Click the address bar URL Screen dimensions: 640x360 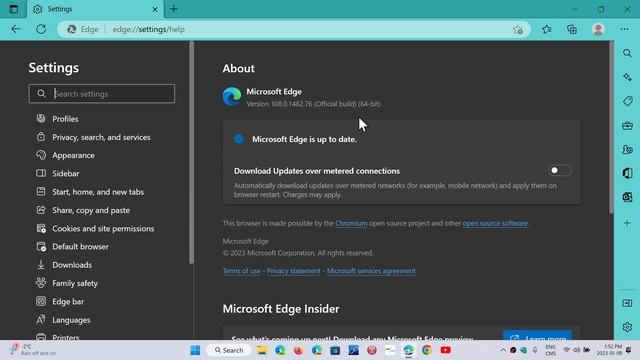pyautogui.click(x=149, y=29)
